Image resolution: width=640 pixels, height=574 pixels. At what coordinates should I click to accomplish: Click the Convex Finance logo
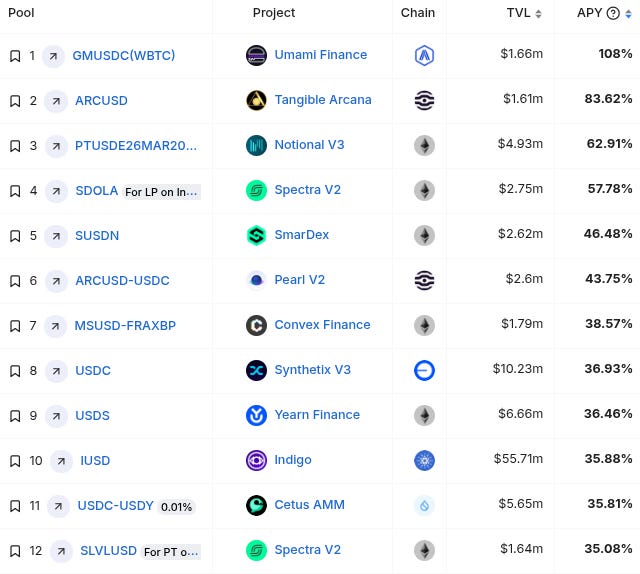pos(256,325)
